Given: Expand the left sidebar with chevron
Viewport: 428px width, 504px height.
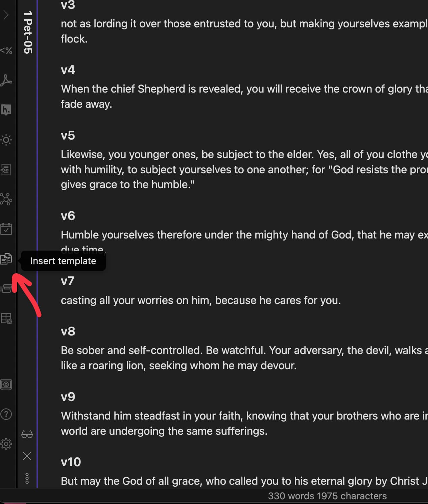Looking at the screenshot, I should point(6,15).
